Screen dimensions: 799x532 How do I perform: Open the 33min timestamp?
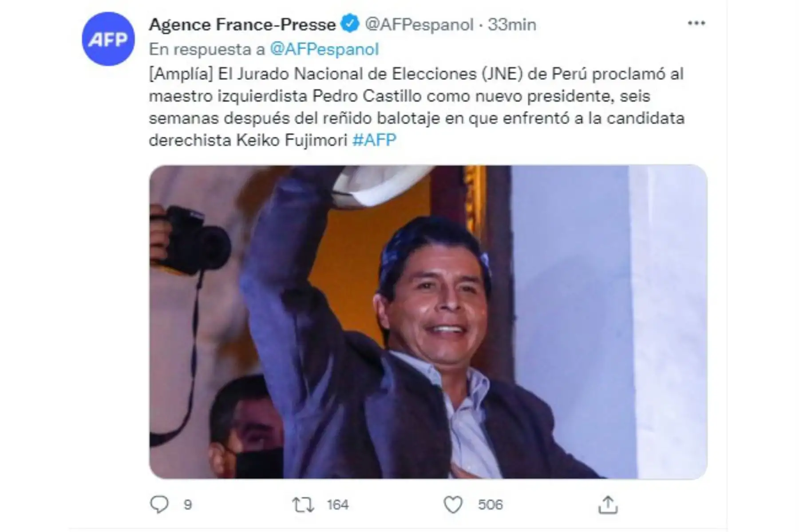pyautogui.click(x=512, y=24)
